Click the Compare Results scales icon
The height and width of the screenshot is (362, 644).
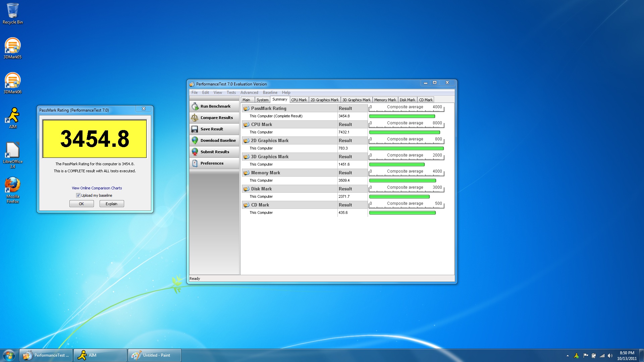(x=195, y=118)
